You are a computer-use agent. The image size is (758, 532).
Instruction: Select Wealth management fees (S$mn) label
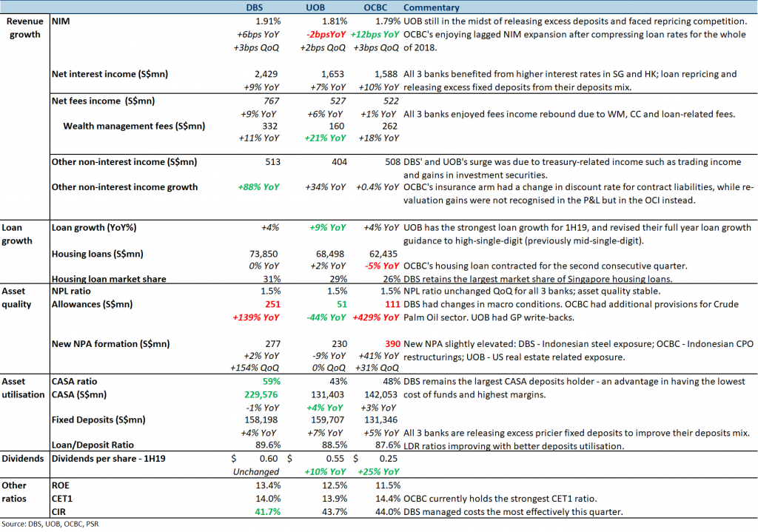(134, 126)
